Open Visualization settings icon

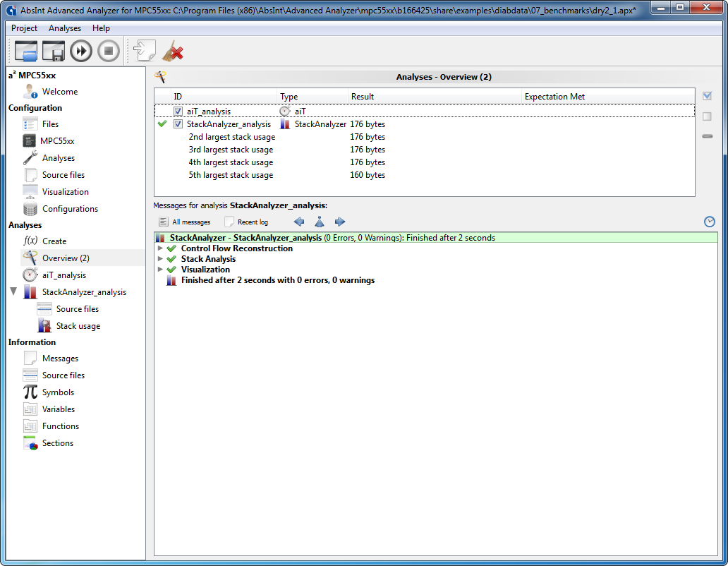point(30,192)
